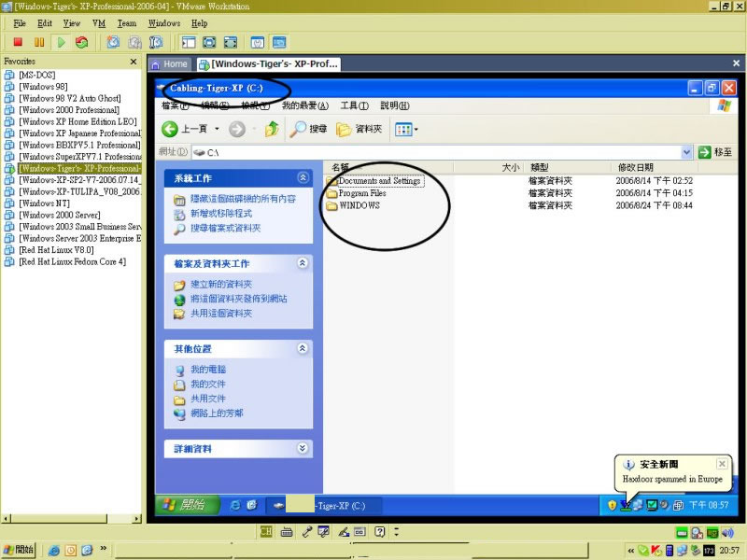Open the 我的最愛(A) menu in Explorer
The height and width of the screenshot is (560, 747).
(305, 105)
